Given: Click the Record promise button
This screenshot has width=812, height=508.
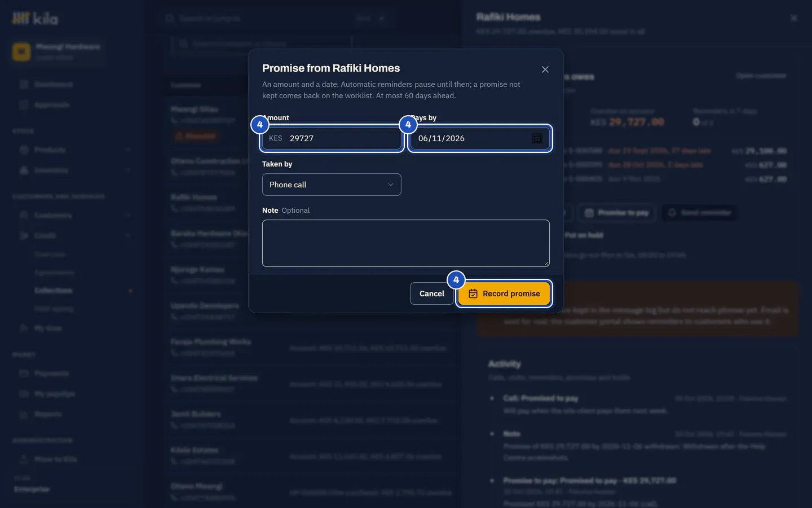Looking at the screenshot, I should [x=504, y=294].
